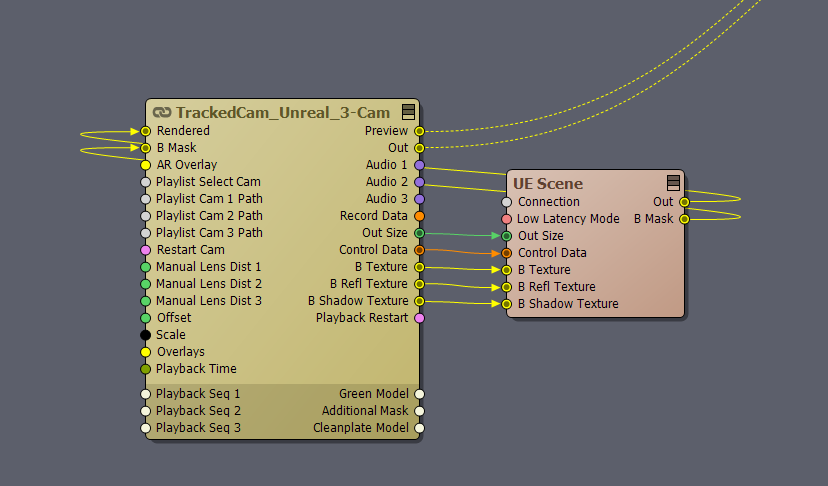Click the green Offset input pin
This screenshot has height=486, width=828.
[x=146, y=318]
